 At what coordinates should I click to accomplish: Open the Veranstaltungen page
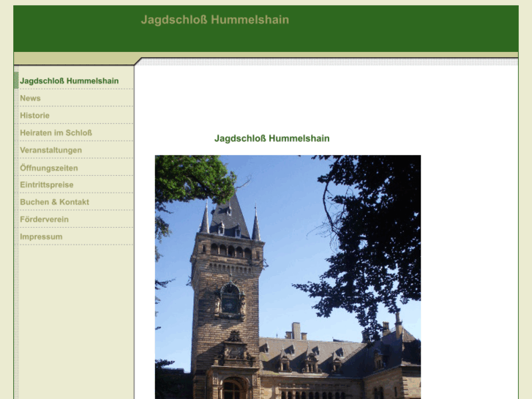[51, 150]
